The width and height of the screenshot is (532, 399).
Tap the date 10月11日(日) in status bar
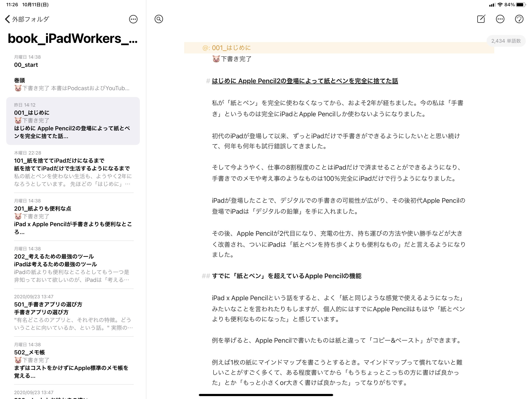pos(35,4)
